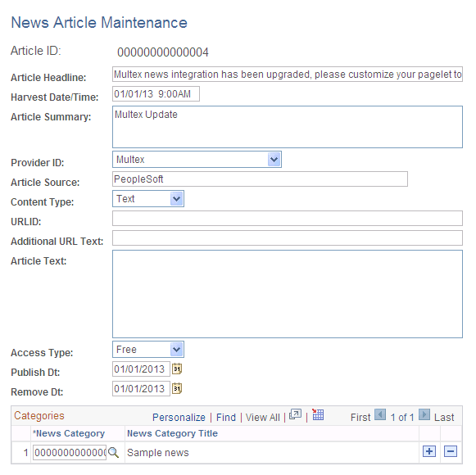Click the First navigation link
The image size is (476, 475).
pos(360,418)
